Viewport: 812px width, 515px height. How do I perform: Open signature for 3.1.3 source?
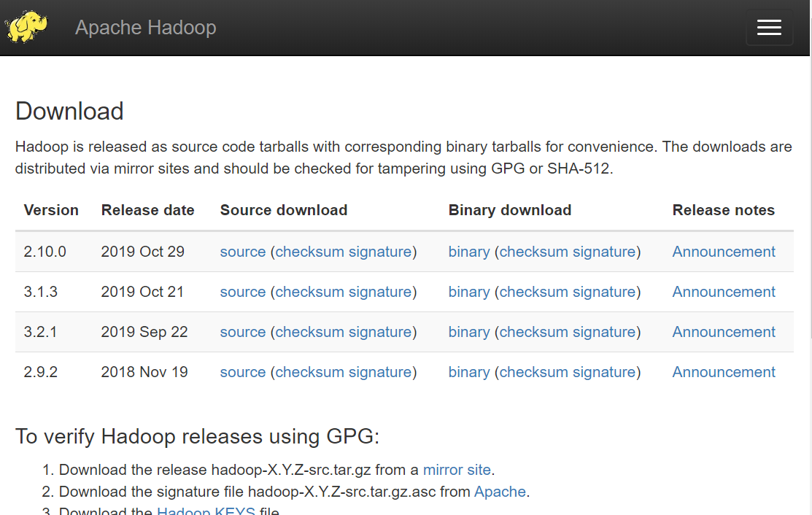[x=380, y=292]
